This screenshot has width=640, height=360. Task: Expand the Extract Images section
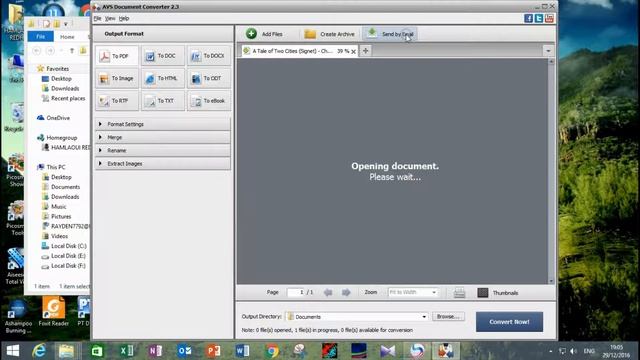162,163
